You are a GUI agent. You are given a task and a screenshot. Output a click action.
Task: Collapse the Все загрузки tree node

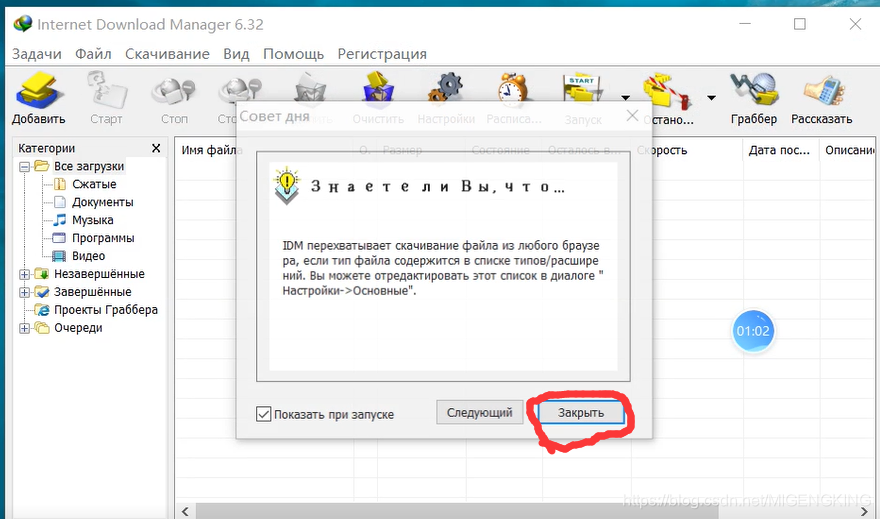pyautogui.click(x=24, y=167)
